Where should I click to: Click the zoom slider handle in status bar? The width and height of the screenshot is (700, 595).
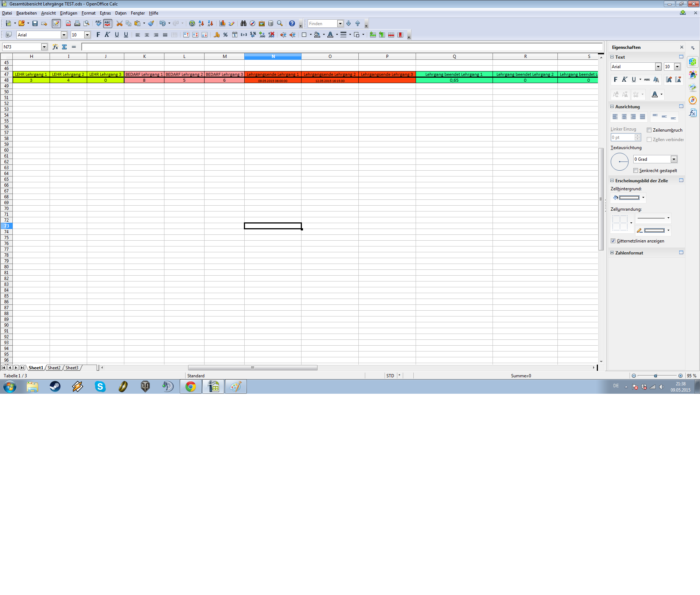coord(656,376)
